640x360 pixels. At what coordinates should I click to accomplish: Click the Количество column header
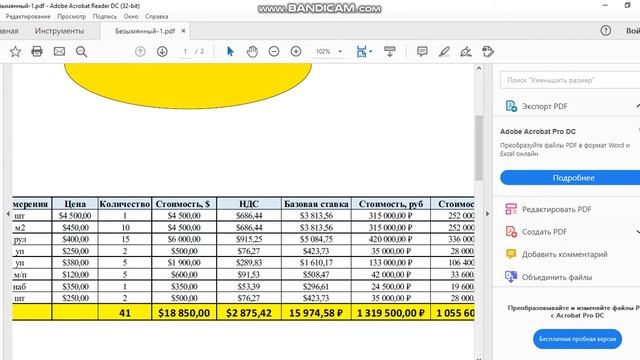(x=125, y=204)
